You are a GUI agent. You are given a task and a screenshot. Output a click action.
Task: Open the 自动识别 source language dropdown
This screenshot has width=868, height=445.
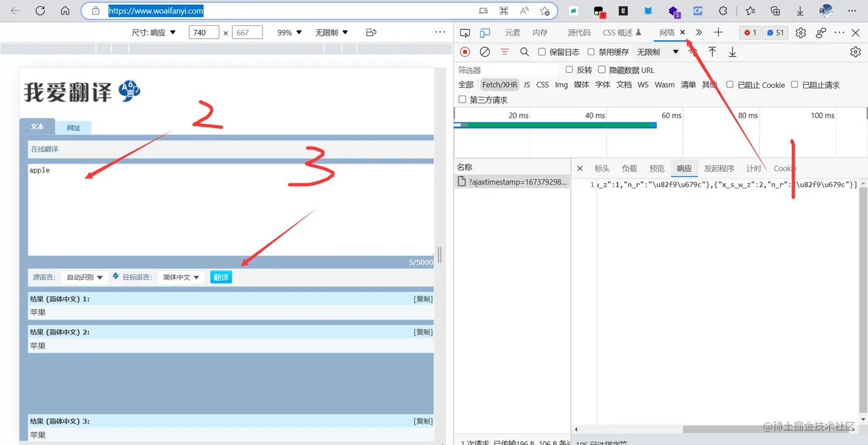[84, 277]
